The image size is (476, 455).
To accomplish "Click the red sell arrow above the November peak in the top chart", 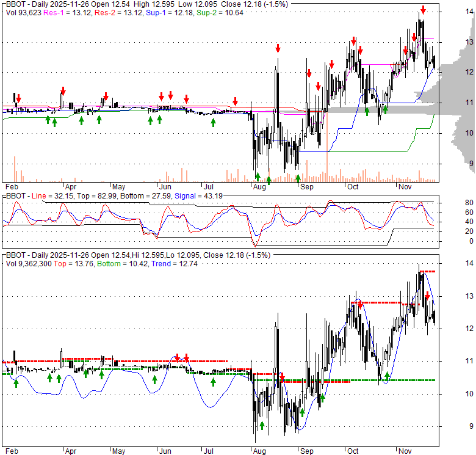I will (x=422, y=10).
